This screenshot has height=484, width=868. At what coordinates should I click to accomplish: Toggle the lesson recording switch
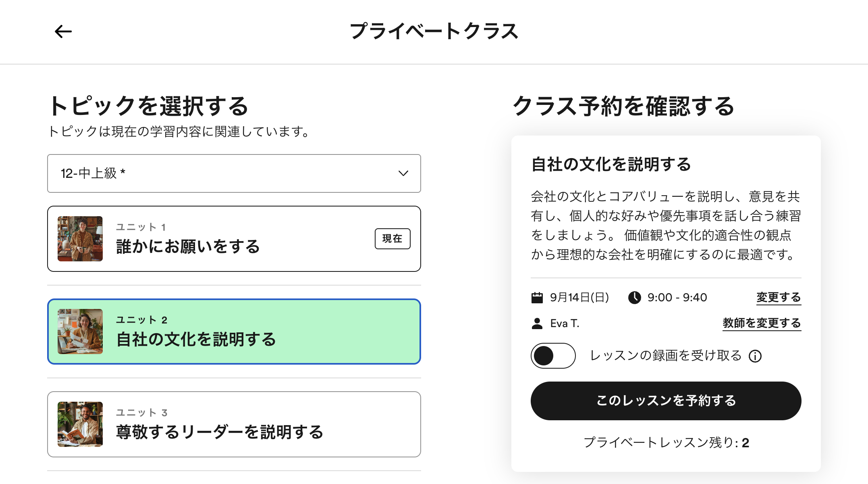click(553, 356)
